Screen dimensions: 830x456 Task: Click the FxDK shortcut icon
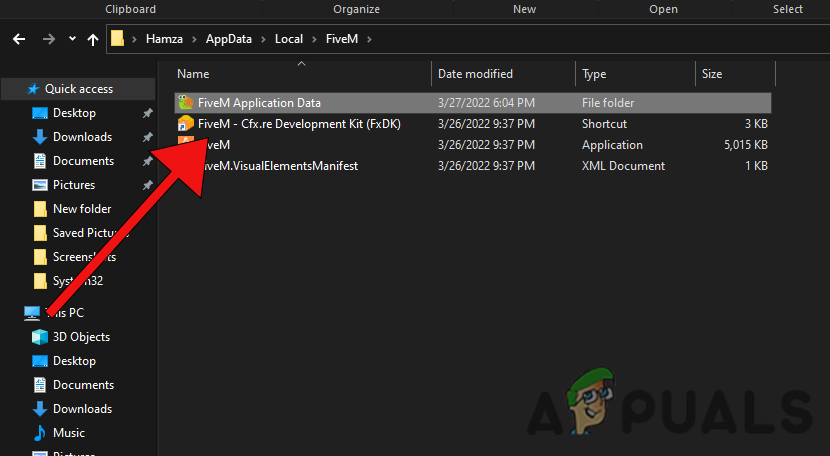185,123
